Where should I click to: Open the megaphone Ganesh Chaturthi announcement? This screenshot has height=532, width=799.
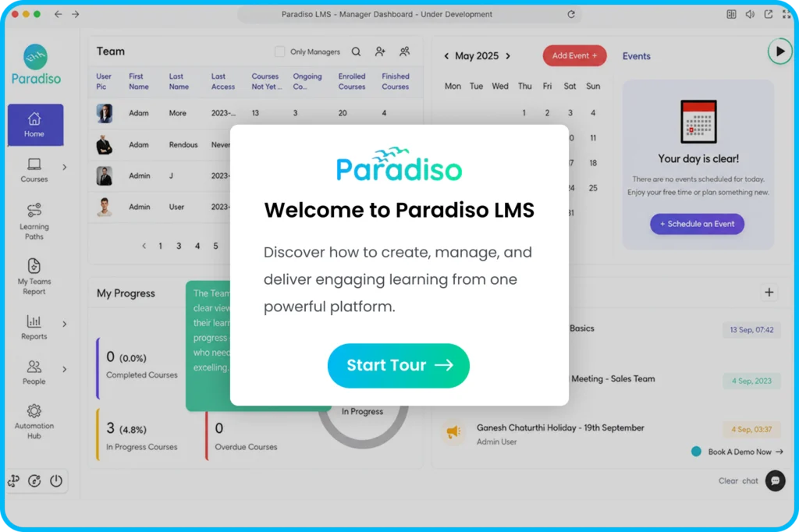(453, 432)
